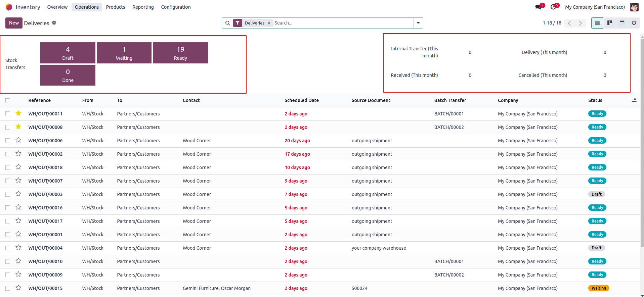Open the user avatar menu
Image resolution: width=644 pixels, height=297 pixels.
634,7
